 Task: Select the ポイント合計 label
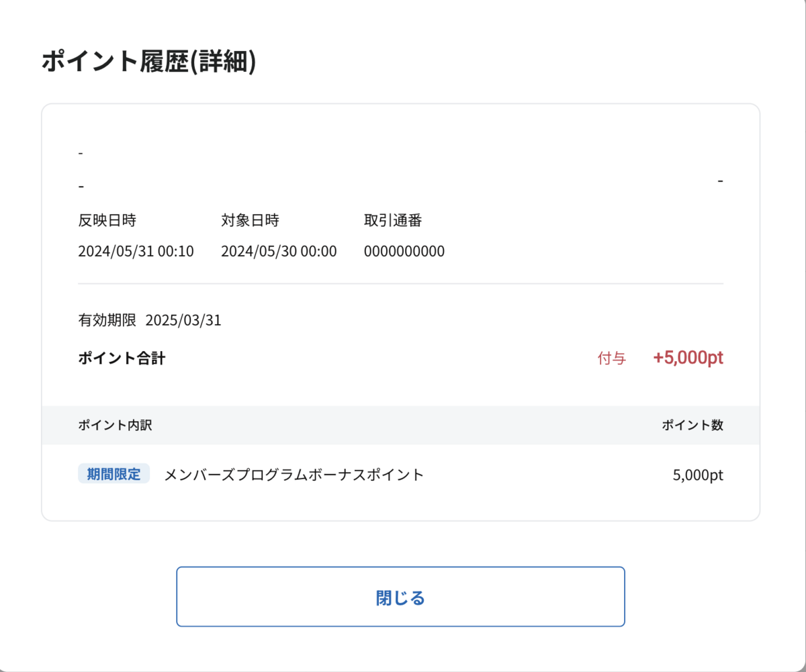(122, 358)
